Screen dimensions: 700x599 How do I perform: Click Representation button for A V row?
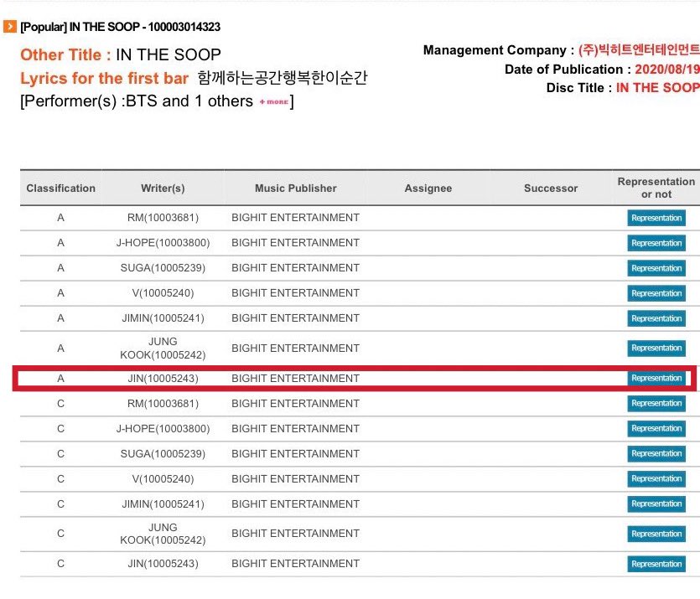point(656,293)
